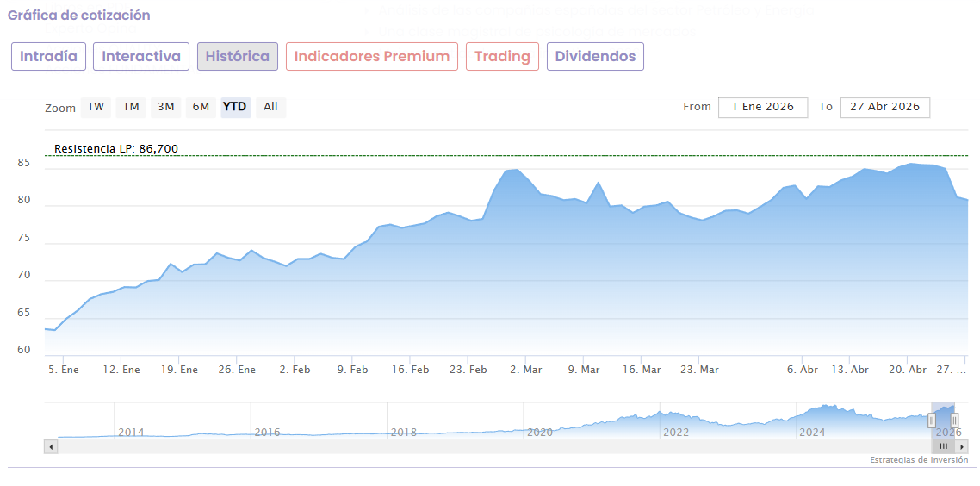Viewport: 980px width, 486px height.
Task: Select the 1W zoom range
Action: pyautogui.click(x=96, y=107)
